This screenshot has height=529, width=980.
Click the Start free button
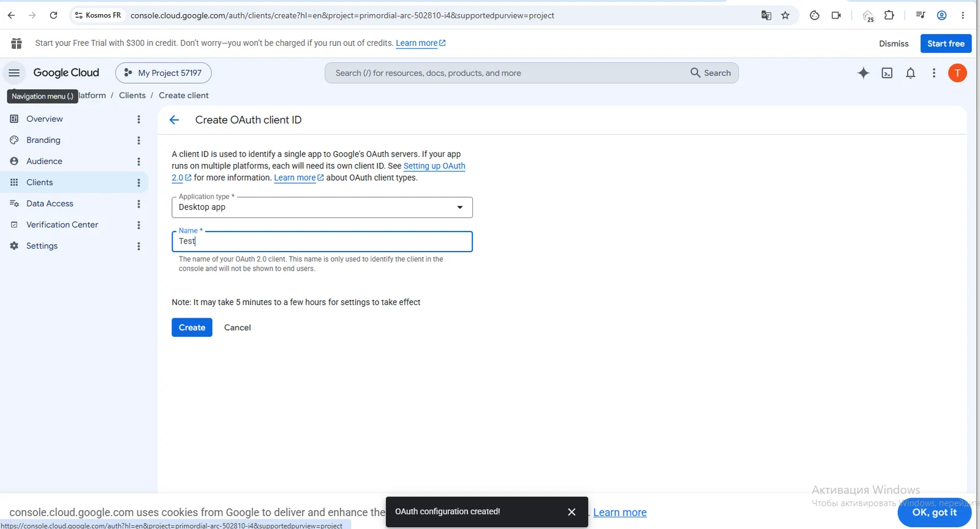pos(946,43)
